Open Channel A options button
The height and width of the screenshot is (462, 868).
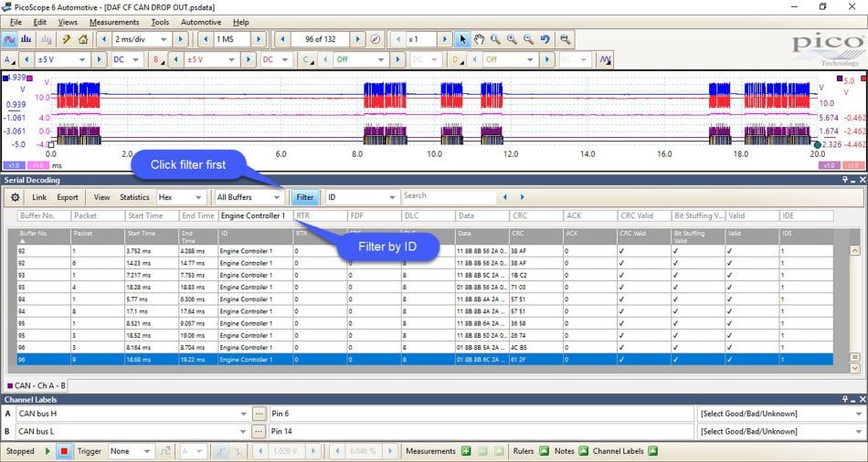[9, 59]
